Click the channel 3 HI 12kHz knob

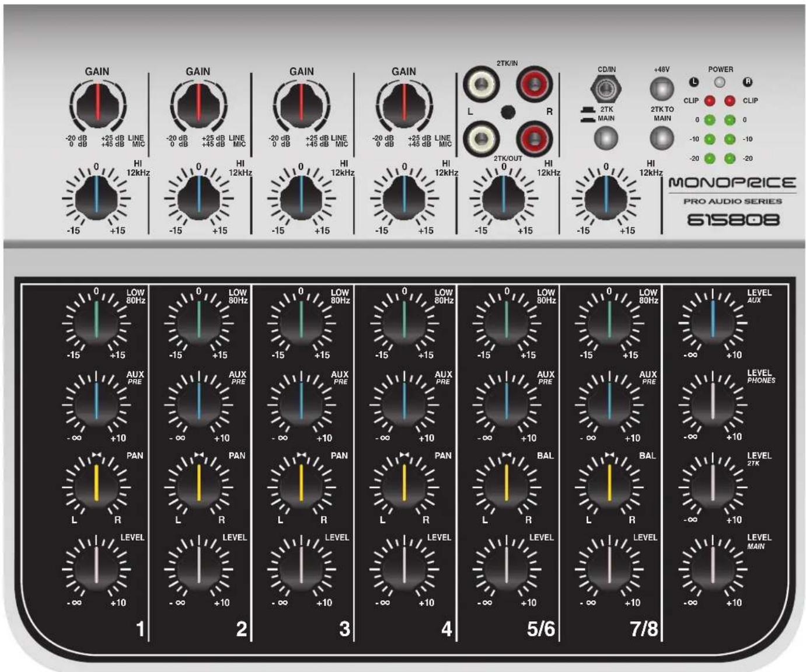tap(301, 197)
